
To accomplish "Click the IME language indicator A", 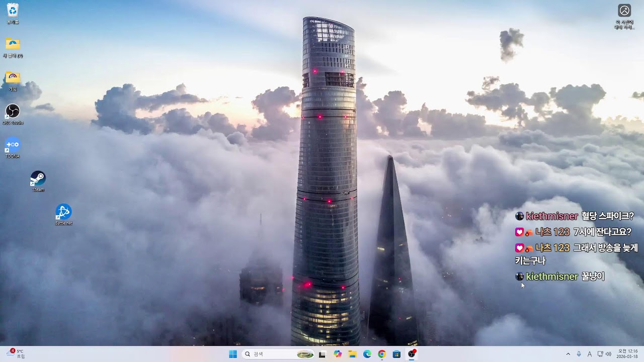I will [x=590, y=354].
